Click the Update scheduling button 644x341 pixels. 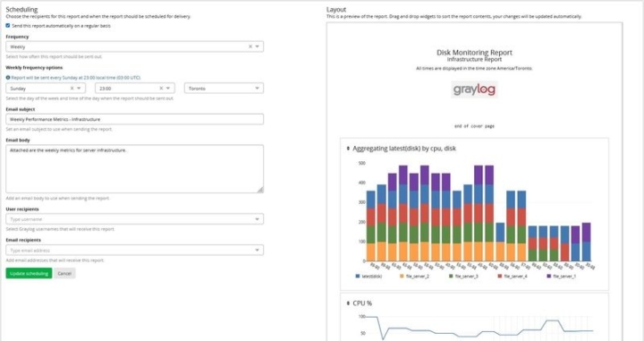[29, 274]
